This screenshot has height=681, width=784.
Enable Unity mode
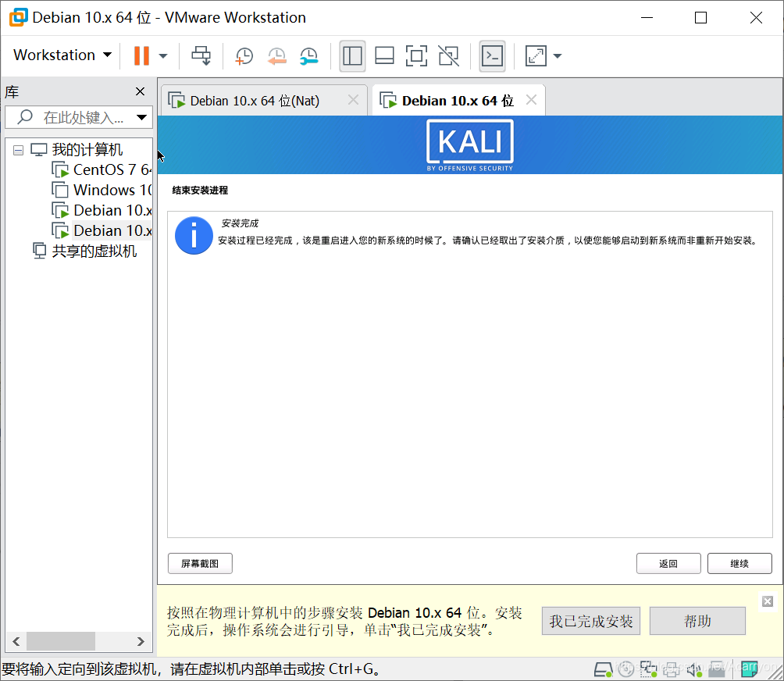[x=448, y=55]
